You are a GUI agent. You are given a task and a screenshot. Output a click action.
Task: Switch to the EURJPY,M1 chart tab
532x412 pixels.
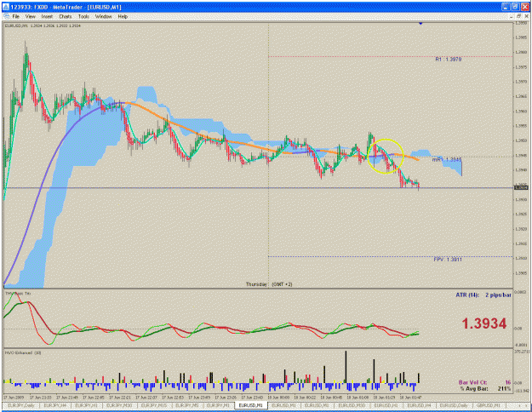click(218, 405)
